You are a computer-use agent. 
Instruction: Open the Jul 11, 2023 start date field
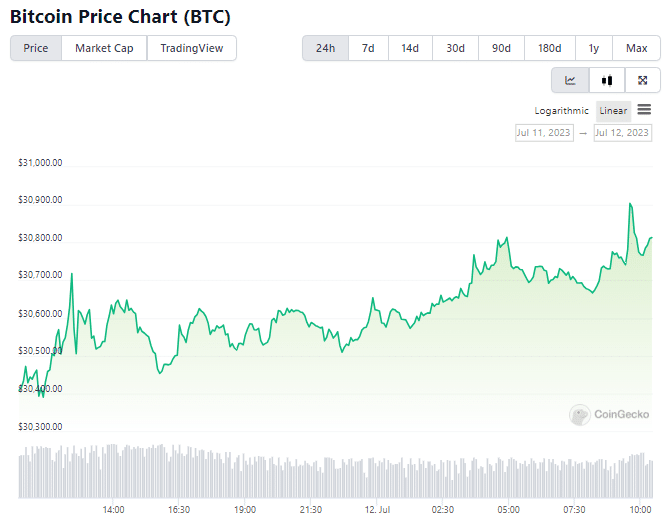coord(544,133)
